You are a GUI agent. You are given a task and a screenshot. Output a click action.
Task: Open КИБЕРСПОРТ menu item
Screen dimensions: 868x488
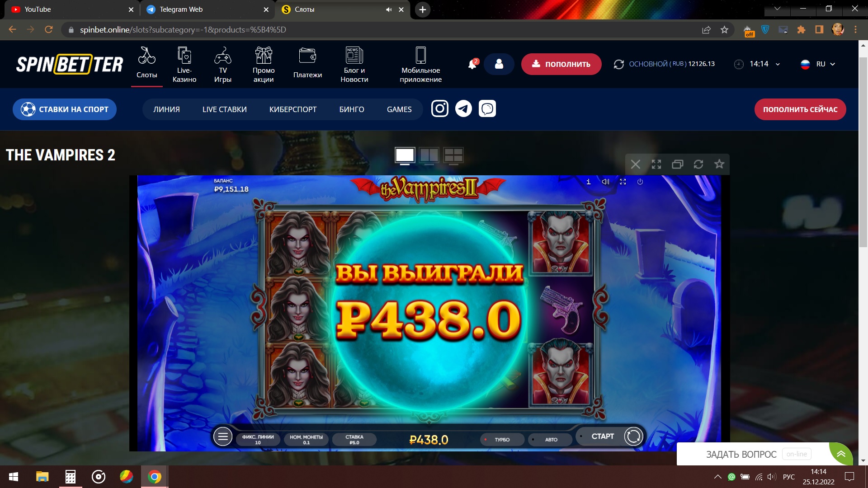293,109
